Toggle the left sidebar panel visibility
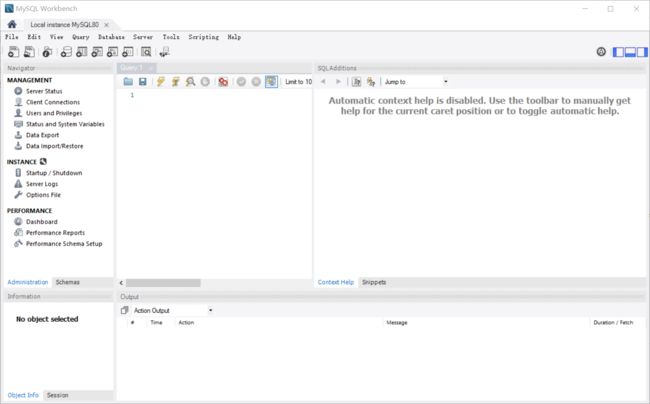This screenshot has width=650, height=404. 618,52
